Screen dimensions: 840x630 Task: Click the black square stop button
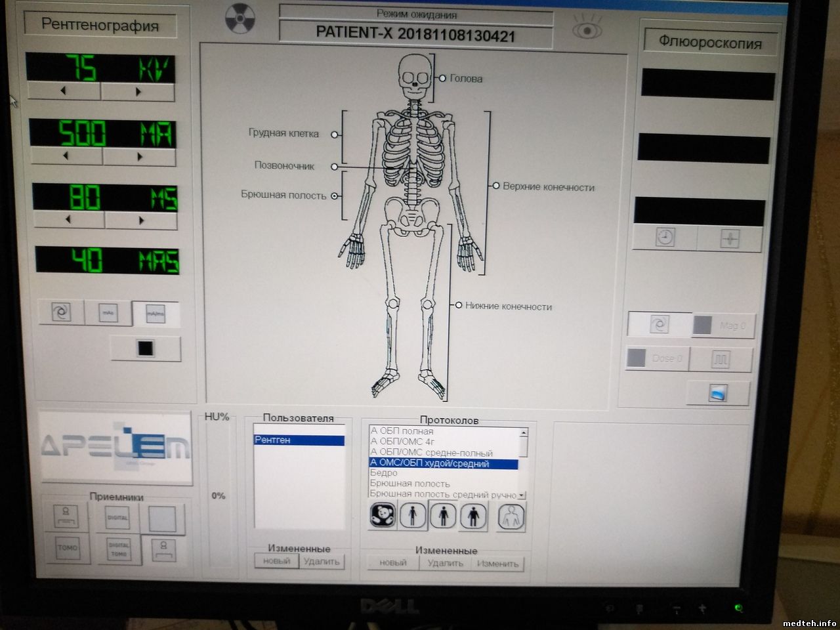(x=145, y=348)
